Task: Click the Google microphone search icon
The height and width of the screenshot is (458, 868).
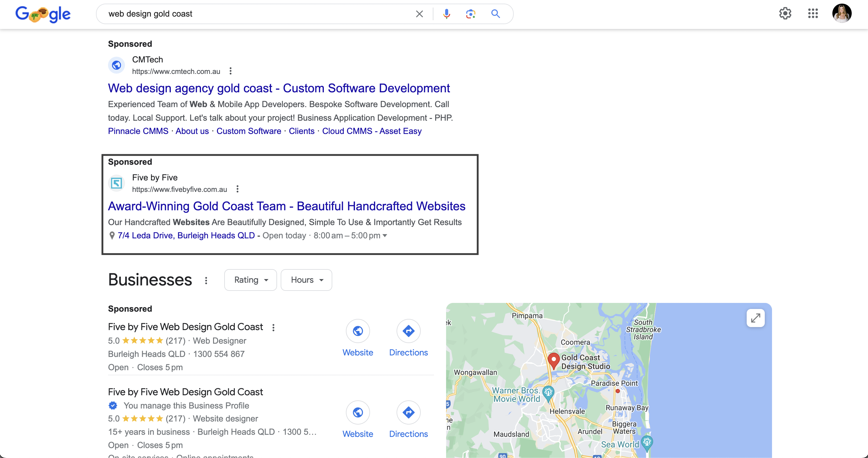Action: (447, 13)
